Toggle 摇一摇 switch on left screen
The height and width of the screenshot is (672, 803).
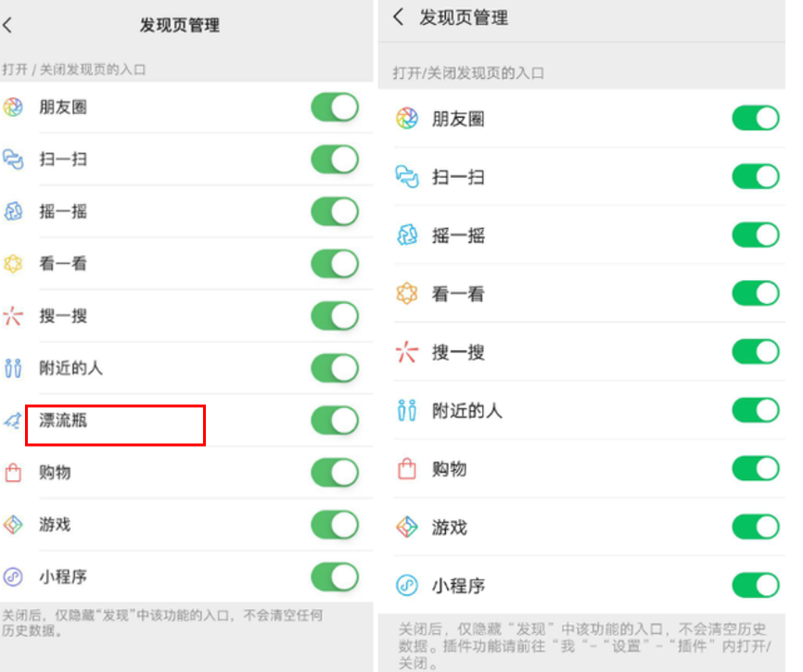[x=335, y=211]
